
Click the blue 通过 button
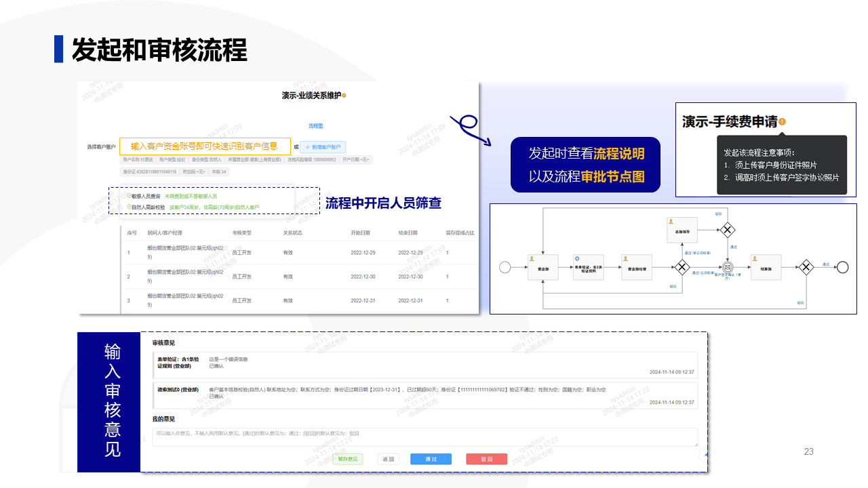click(431, 459)
